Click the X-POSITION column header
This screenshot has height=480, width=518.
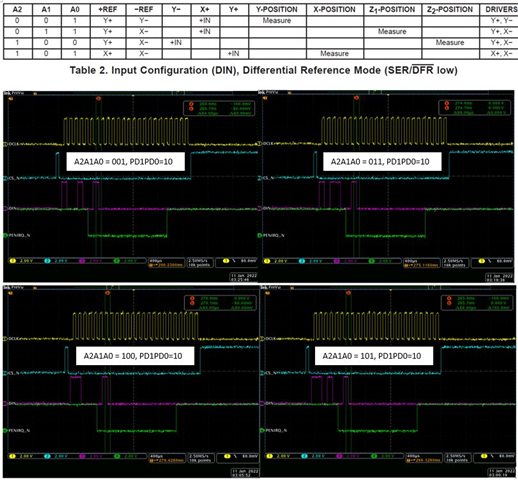(x=334, y=10)
